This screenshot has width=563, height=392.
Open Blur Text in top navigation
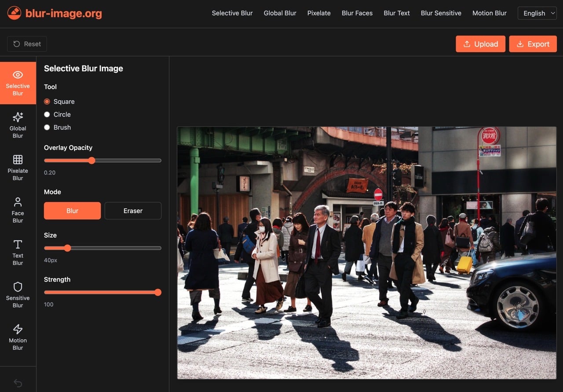click(397, 13)
